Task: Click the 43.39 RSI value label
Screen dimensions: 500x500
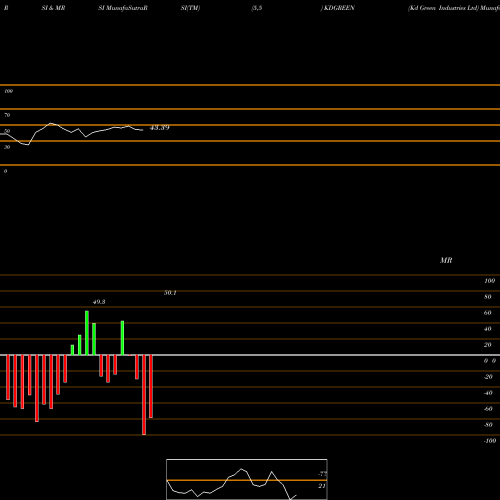Action: (160, 128)
